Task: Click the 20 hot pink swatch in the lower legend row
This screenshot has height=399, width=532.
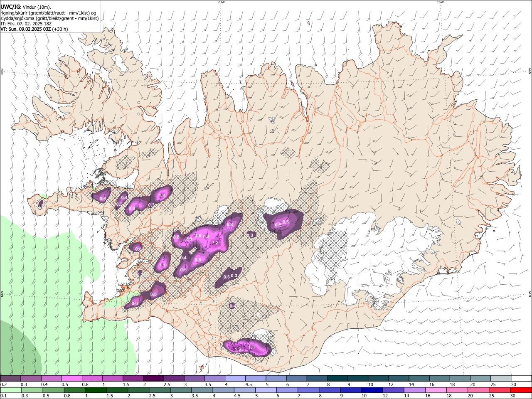Action: pyautogui.click(x=479, y=390)
